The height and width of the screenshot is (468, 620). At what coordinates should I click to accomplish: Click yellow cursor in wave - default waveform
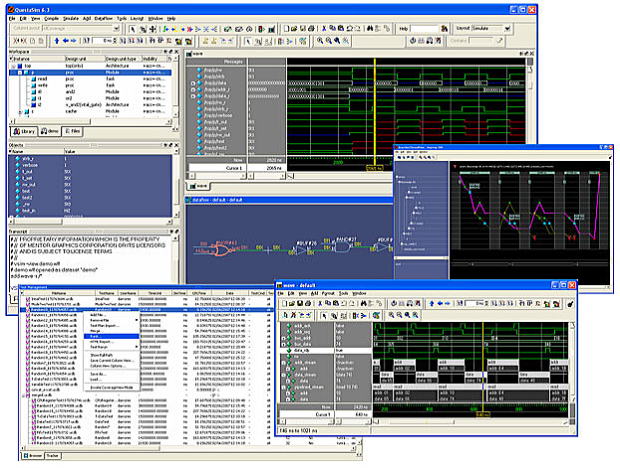click(483, 368)
